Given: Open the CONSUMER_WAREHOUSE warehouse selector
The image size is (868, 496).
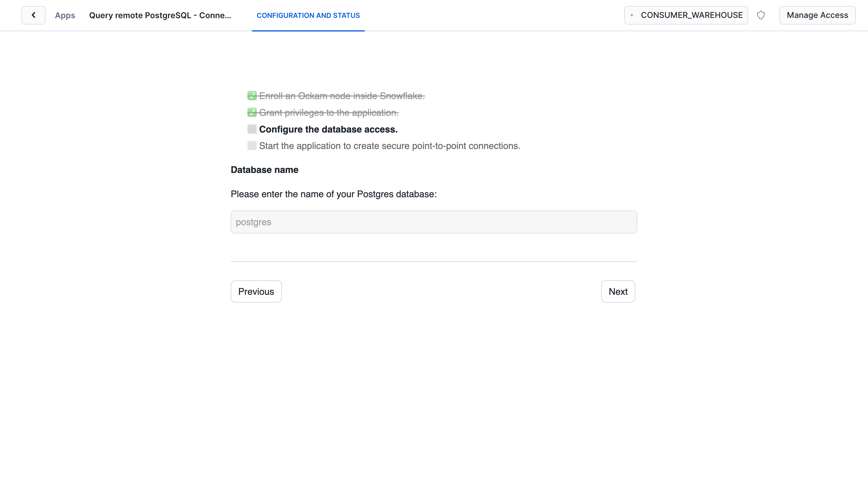Looking at the screenshot, I should point(691,15).
